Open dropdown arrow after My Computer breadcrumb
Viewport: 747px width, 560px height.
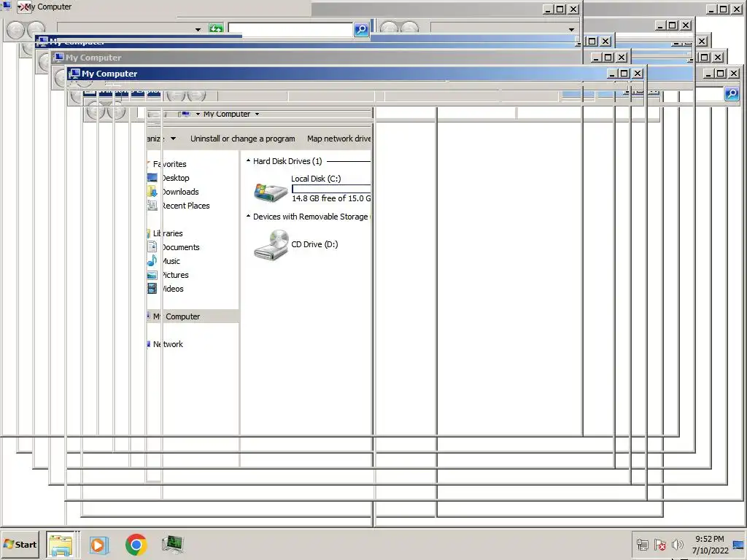258,114
